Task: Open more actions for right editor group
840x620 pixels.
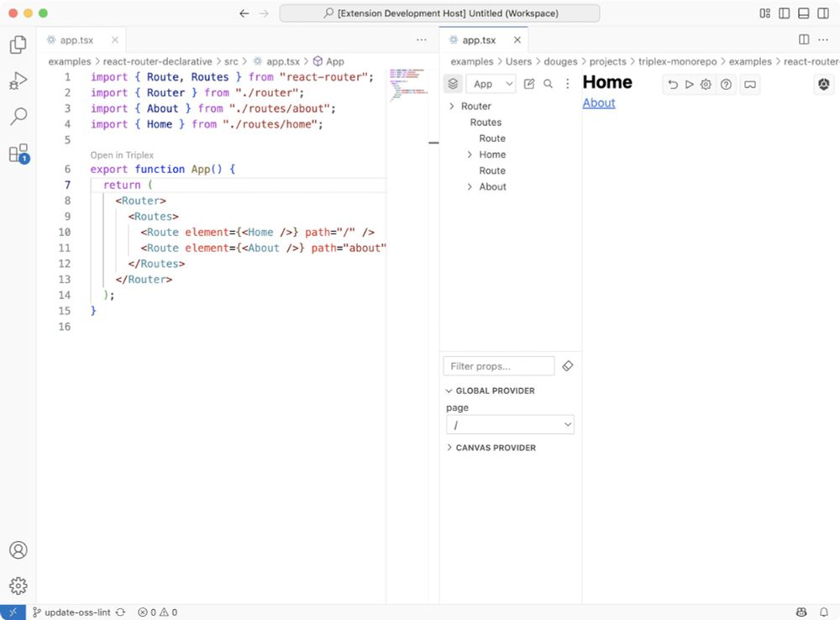Action: click(823, 39)
